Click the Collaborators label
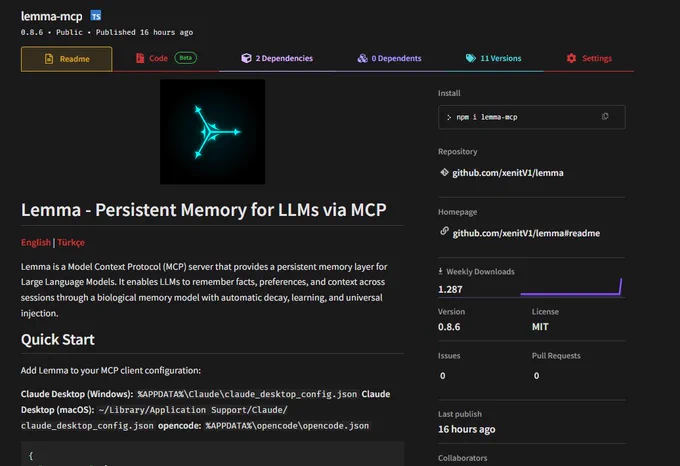The height and width of the screenshot is (466, 680). tap(462, 458)
